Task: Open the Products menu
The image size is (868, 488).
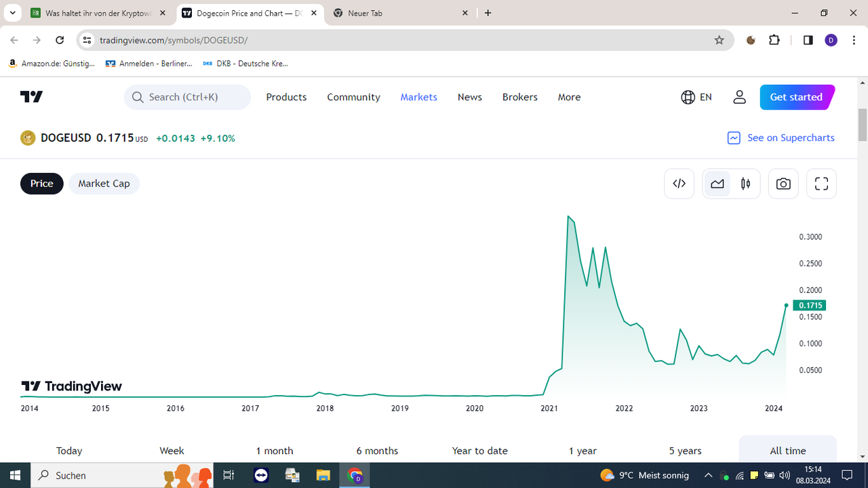Action: [x=286, y=97]
